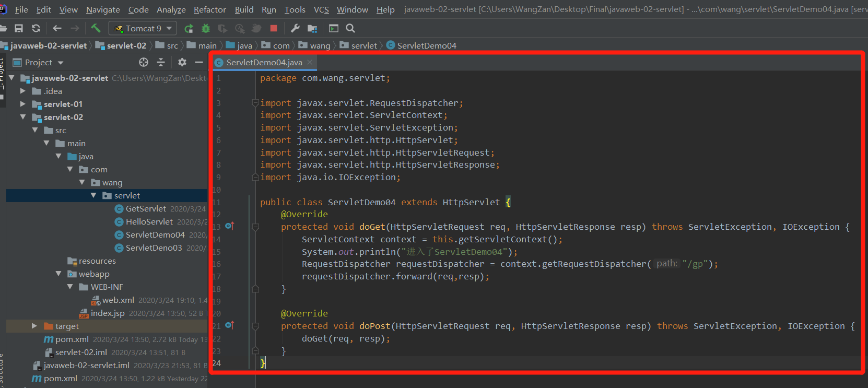This screenshot has height=388, width=868.
Task: Fold the doGet method at line 13
Action: [x=255, y=227]
